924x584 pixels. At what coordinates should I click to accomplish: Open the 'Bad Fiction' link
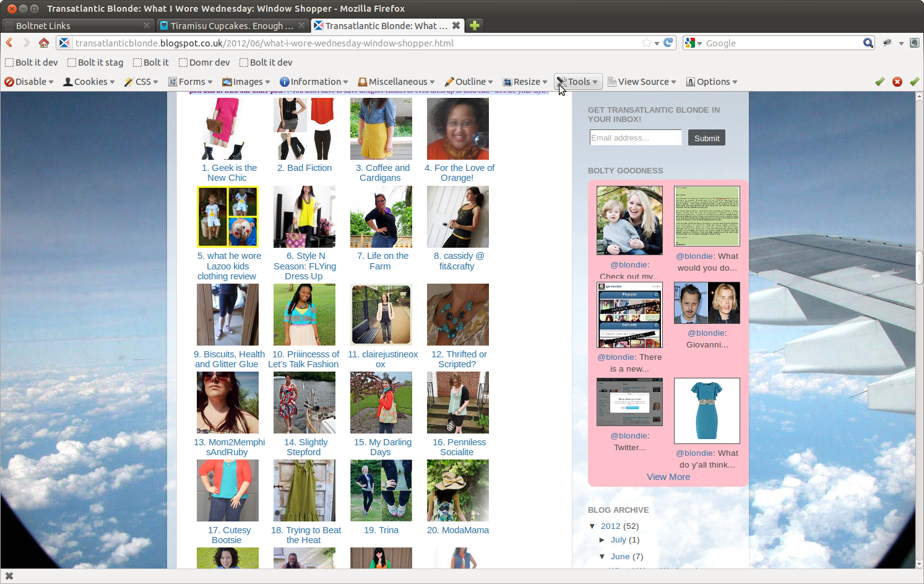pos(304,168)
